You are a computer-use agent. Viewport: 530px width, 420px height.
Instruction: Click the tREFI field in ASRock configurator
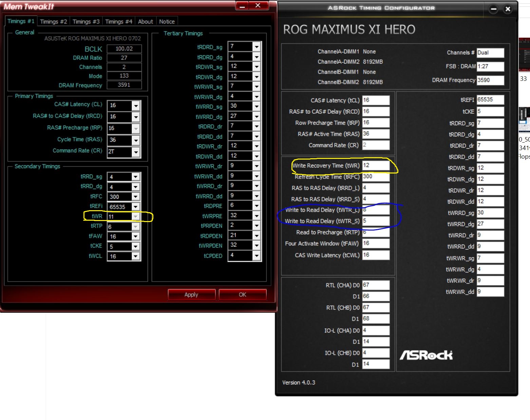click(490, 100)
